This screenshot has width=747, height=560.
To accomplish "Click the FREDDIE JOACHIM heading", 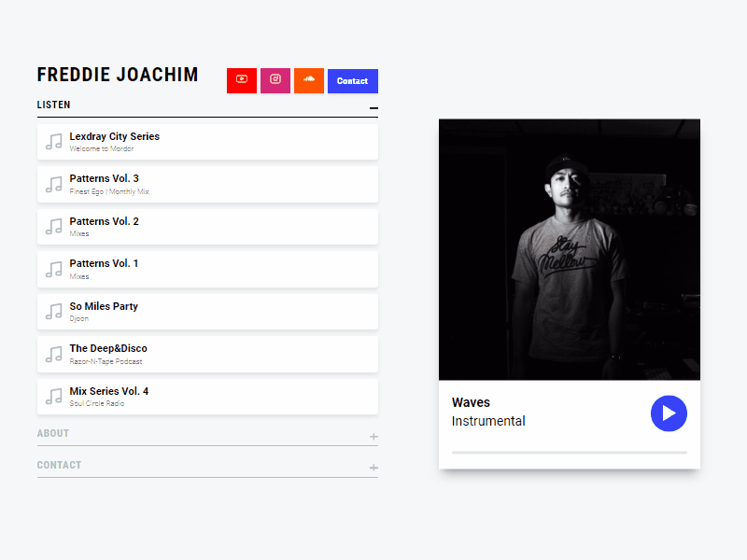I will click(x=118, y=75).
